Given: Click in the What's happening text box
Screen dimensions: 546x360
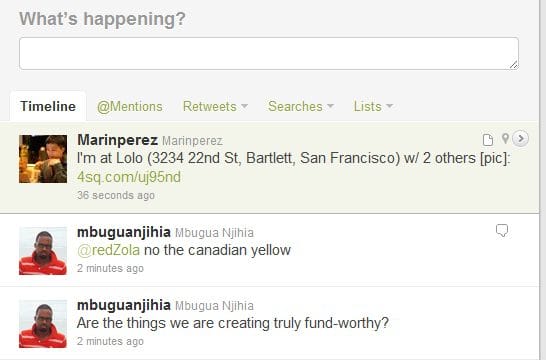Looking at the screenshot, I should (269, 54).
